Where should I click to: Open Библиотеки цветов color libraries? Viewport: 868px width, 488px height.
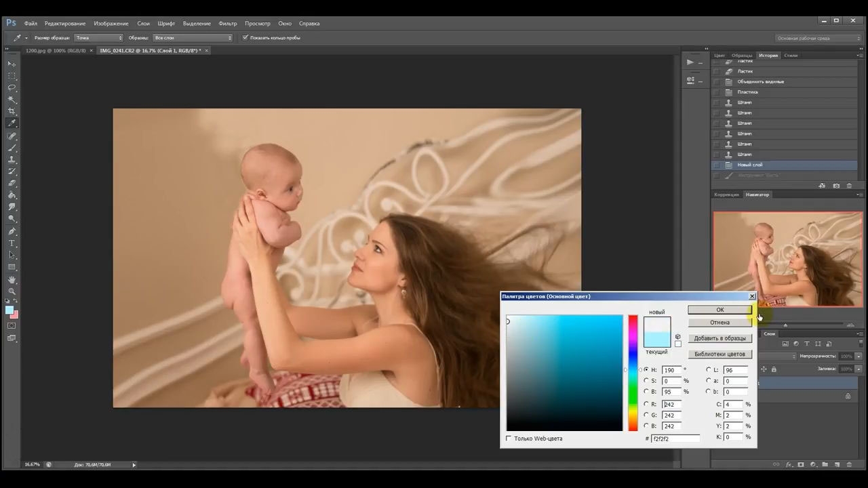click(719, 354)
